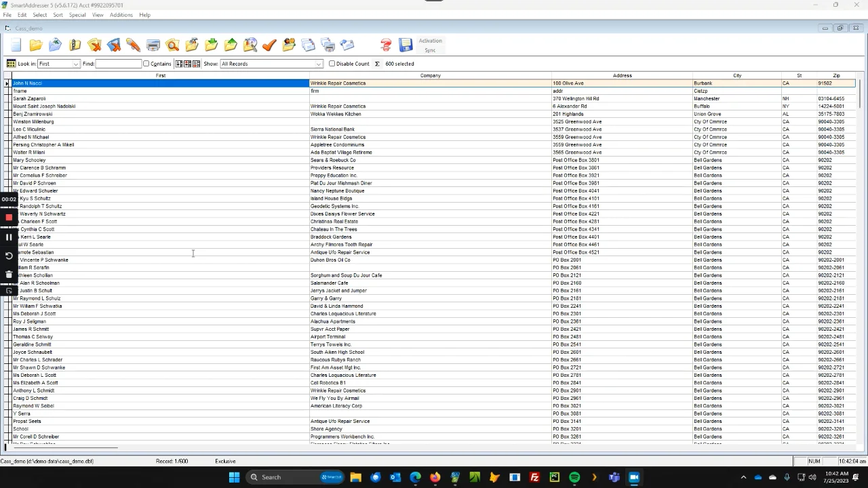Screen dimensions: 868x488
Task: Click the printer icon in the toolbar
Action: tap(153, 45)
